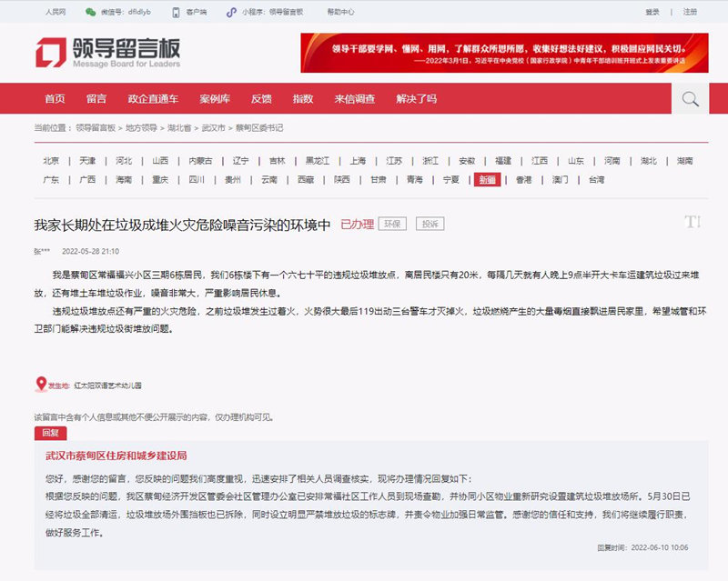
Task: Open 来信调查 navigation item
Action: 354,98
